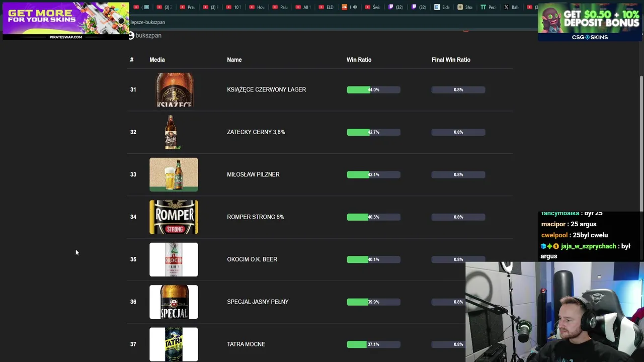
Task: Switch to the X 'Ball' tab
Action: point(511,7)
